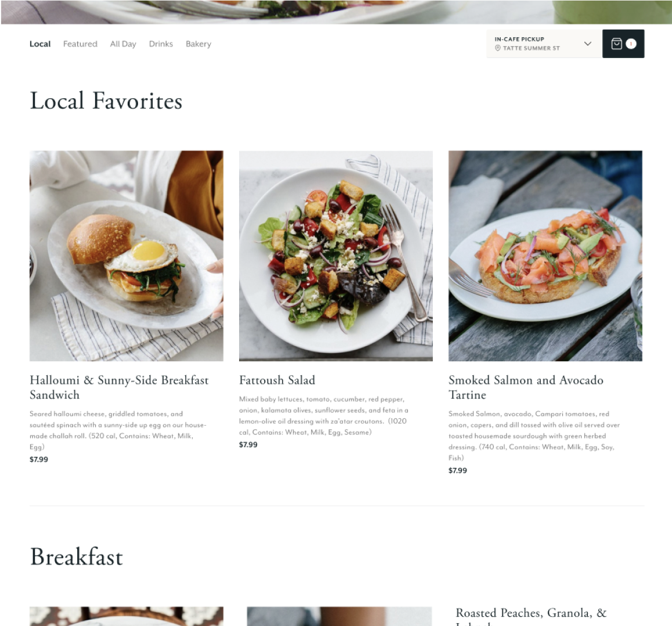Click the location pin icon by Tatte Summer St

click(x=497, y=48)
